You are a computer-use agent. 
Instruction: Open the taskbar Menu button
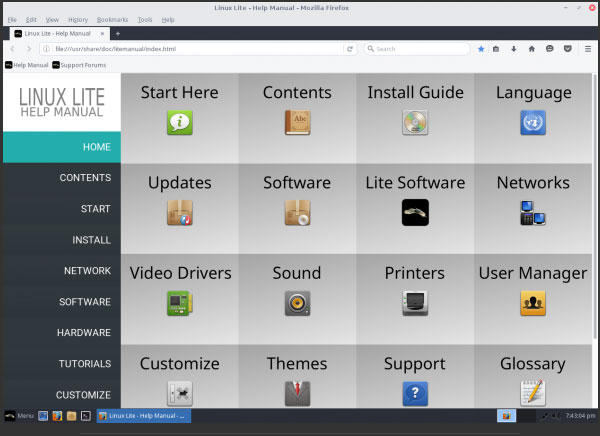[x=19, y=416]
